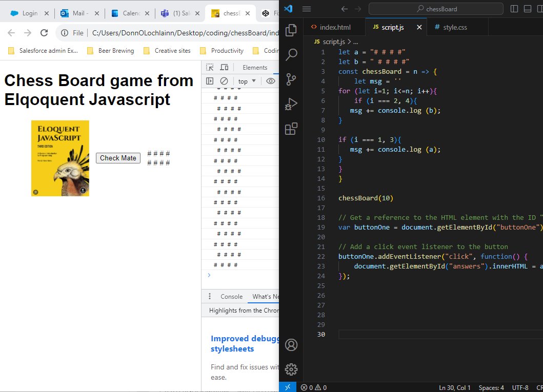Open DevTools drawer more options menu

(210, 297)
